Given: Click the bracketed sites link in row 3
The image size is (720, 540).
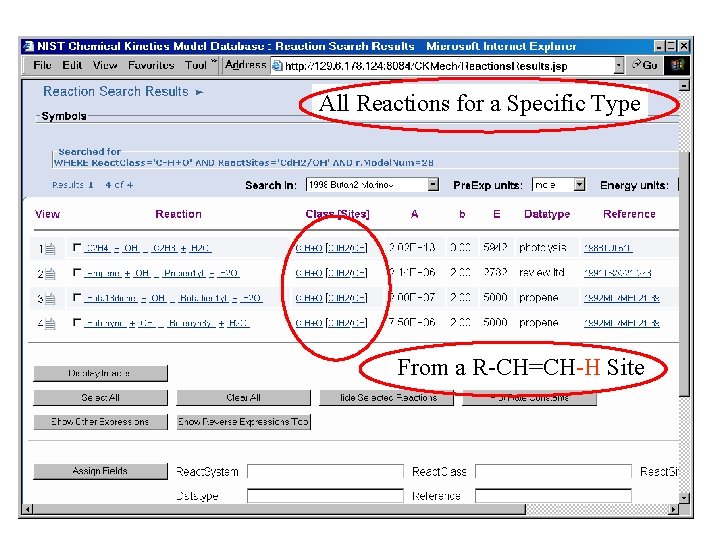Looking at the screenshot, I should click(x=346, y=298).
